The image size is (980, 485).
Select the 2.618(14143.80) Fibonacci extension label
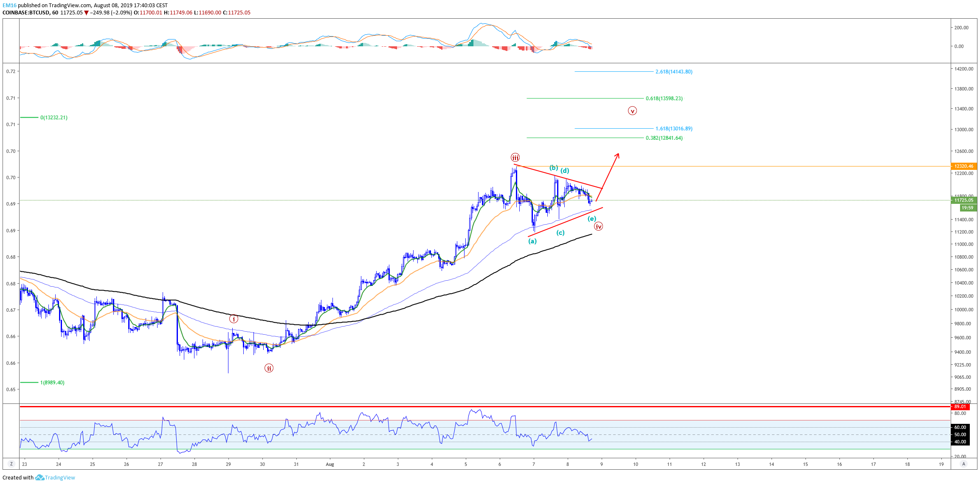click(674, 72)
